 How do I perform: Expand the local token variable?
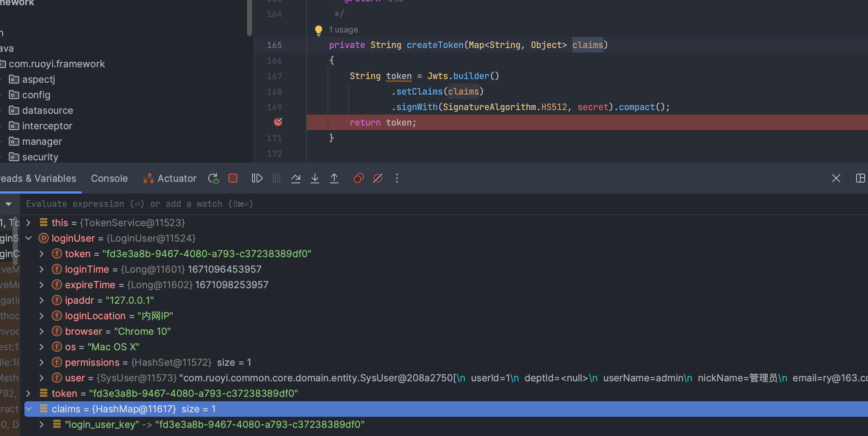click(x=28, y=394)
